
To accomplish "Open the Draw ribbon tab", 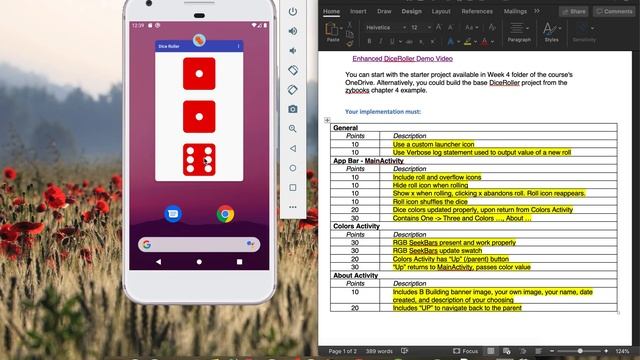I will click(384, 11).
